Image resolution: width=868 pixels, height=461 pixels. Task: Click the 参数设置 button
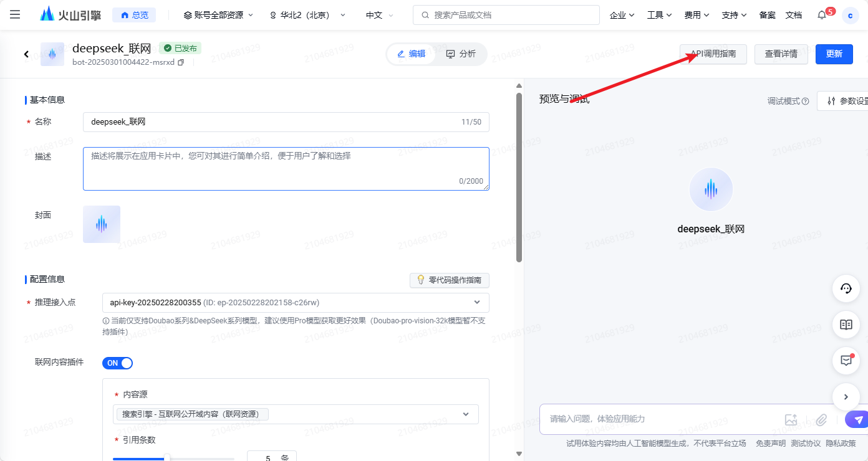pos(844,101)
